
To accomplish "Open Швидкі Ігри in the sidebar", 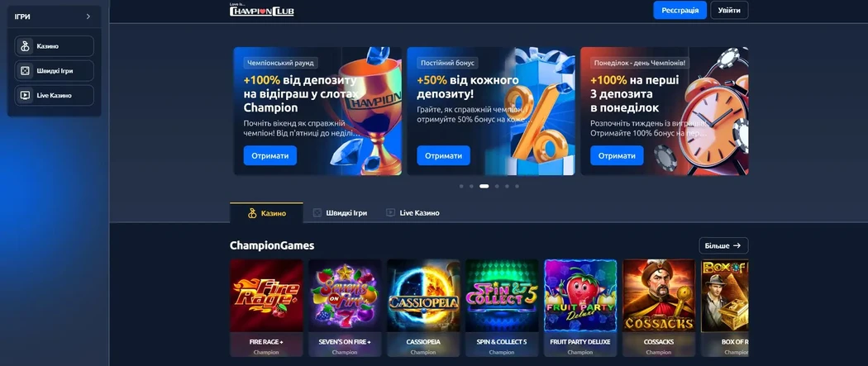I will click(55, 71).
